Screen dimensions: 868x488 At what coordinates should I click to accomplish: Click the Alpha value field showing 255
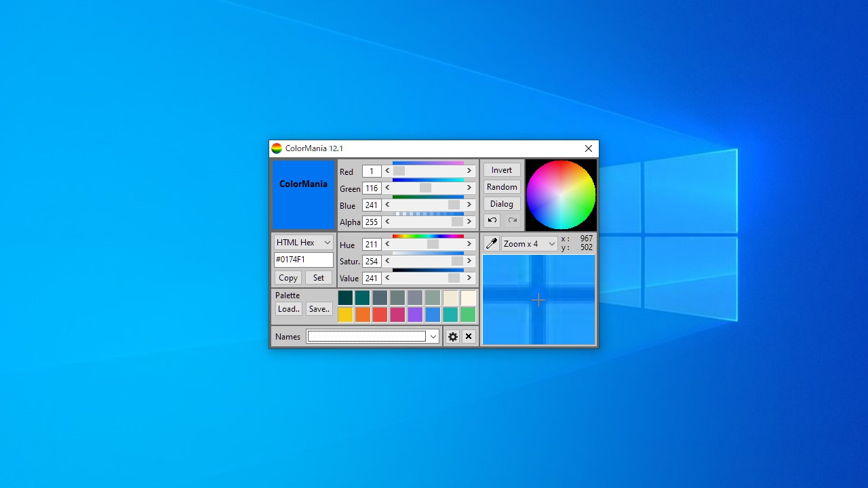(x=372, y=222)
